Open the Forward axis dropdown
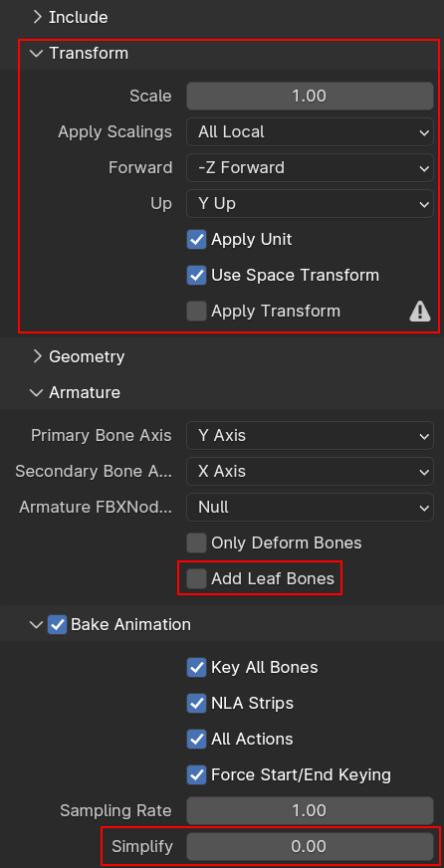 coord(310,168)
